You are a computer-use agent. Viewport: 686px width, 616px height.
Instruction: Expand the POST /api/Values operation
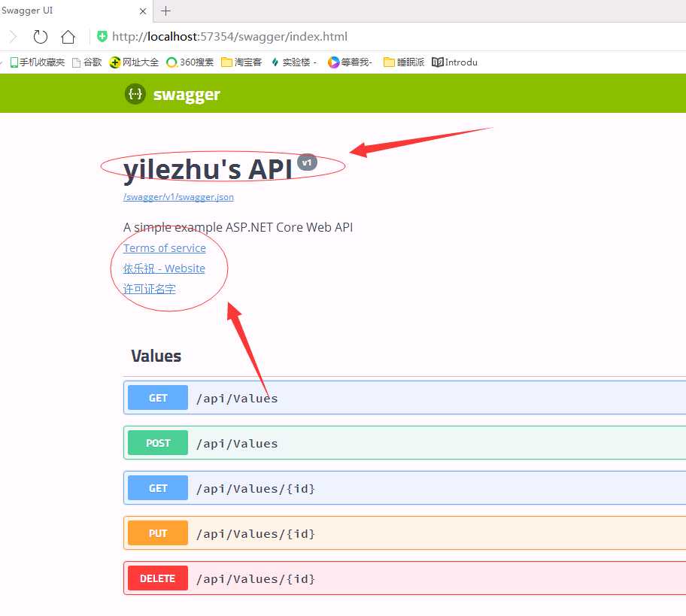tap(405, 443)
